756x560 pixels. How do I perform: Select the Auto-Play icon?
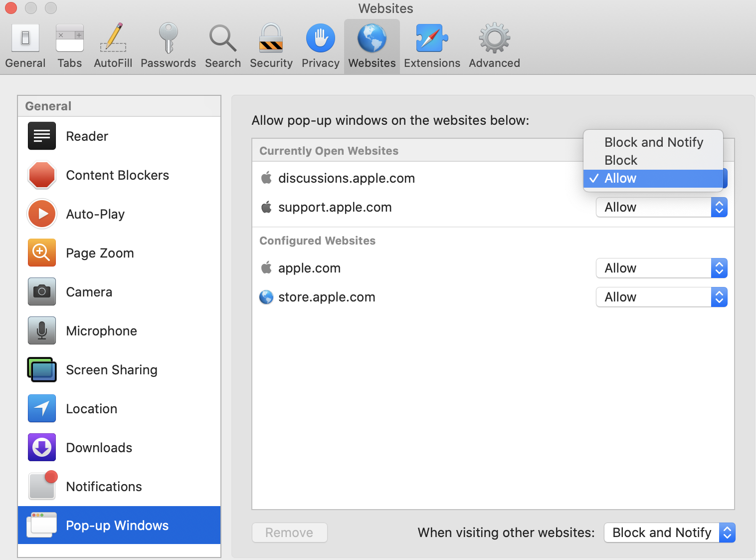42,214
